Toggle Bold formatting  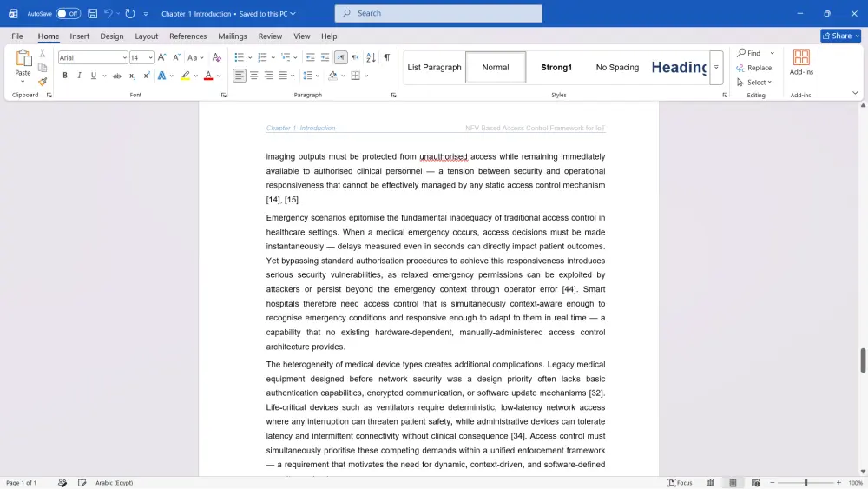point(65,76)
